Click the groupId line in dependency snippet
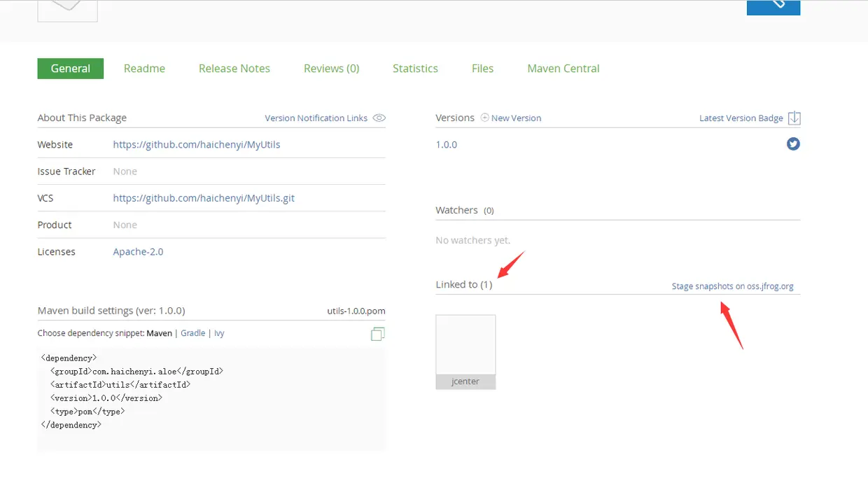The image size is (868, 478). pyautogui.click(x=136, y=372)
